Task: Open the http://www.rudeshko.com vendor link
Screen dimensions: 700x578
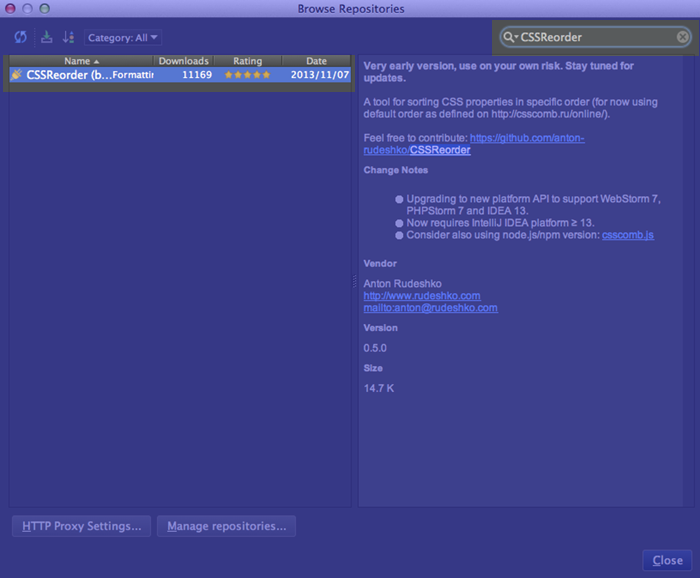Action: [422, 296]
